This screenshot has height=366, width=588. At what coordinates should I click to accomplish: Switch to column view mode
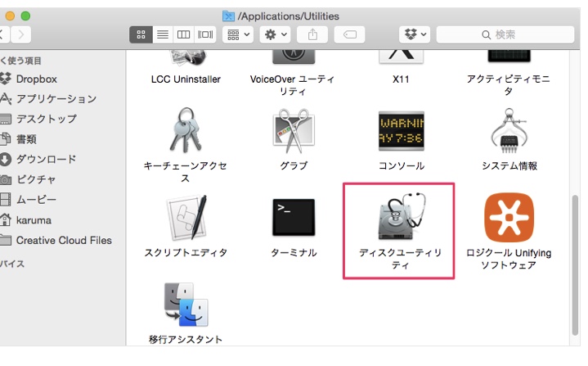[x=183, y=34]
